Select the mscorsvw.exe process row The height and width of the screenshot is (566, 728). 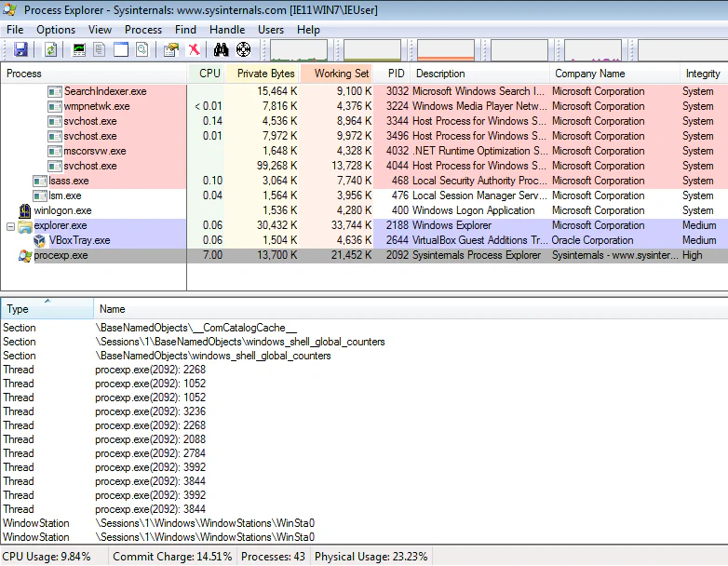(x=364, y=151)
